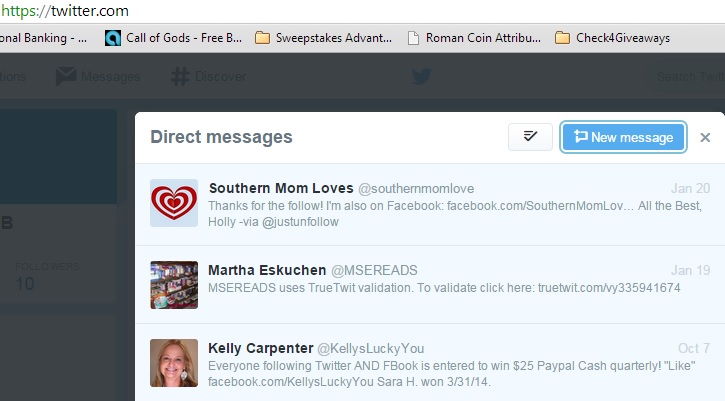
Task: Open Martha Eskuchen's profile picture
Action: [174, 285]
